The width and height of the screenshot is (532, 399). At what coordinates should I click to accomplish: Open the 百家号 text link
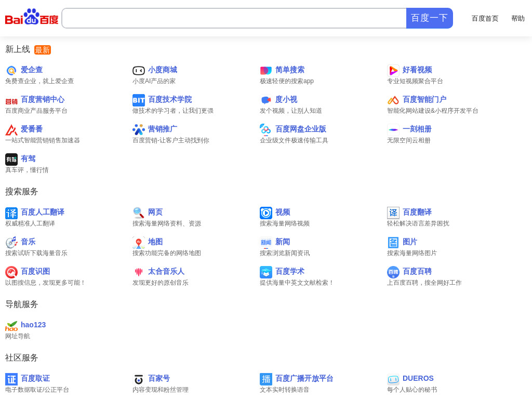coord(159,378)
